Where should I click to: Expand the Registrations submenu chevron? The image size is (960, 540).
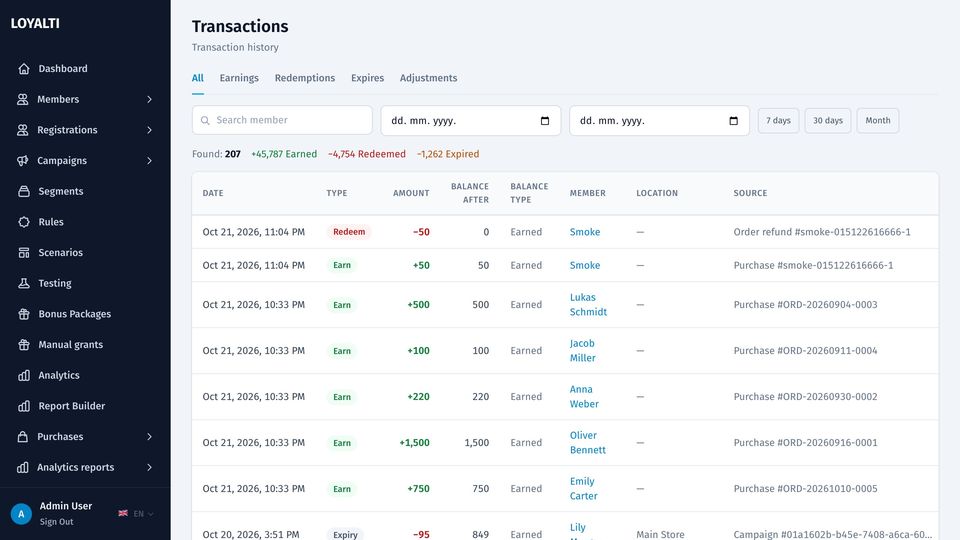pyautogui.click(x=149, y=130)
